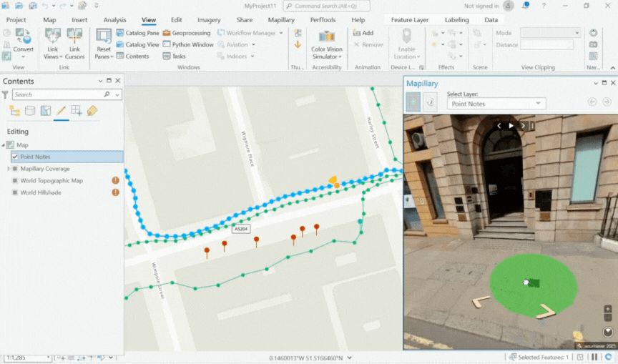The image size is (618, 364).
Task: Collapse the Map tree node
Action: coord(4,145)
